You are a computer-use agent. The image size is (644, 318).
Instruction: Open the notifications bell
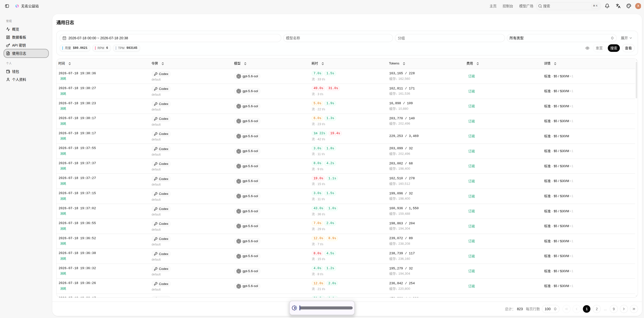tap(607, 6)
